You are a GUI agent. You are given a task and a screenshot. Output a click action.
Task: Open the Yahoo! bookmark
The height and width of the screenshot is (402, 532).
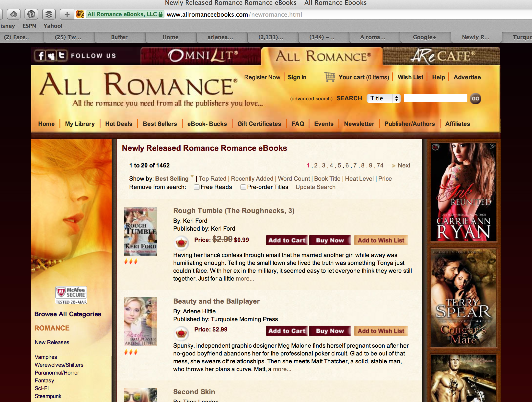pyautogui.click(x=53, y=26)
